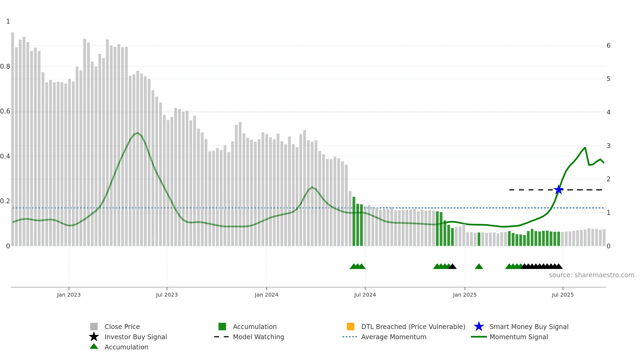This screenshot has width=644, height=362.
Task: Select the Momentum Signal legend label
Action: coord(519,337)
